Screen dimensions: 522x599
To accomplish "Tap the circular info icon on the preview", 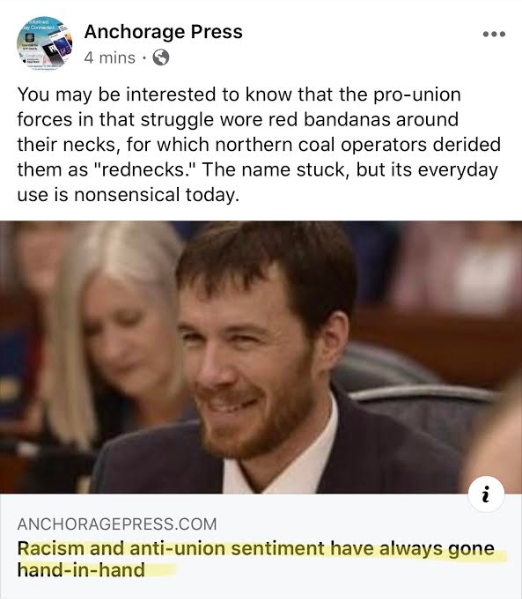I will pyautogui.click(x=486, y=494).
